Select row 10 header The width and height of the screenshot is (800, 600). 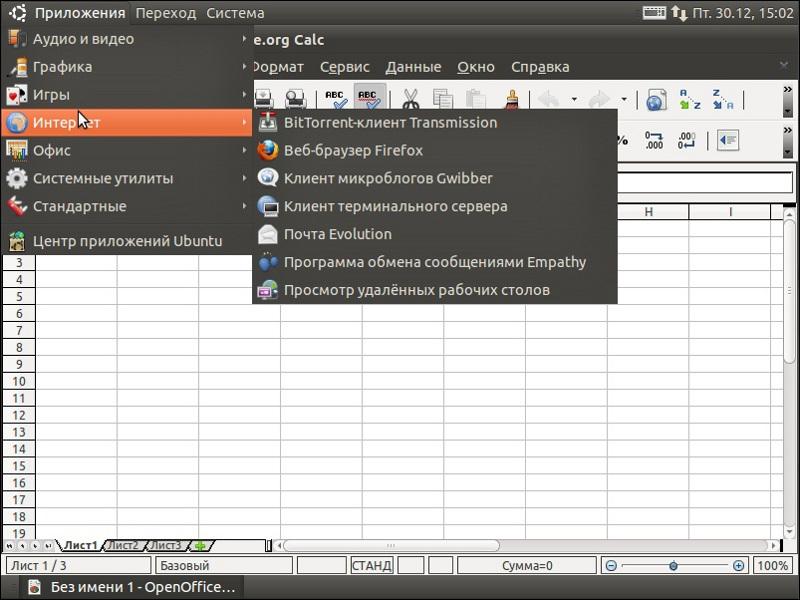pyautogui.click(x=19, y=381)
